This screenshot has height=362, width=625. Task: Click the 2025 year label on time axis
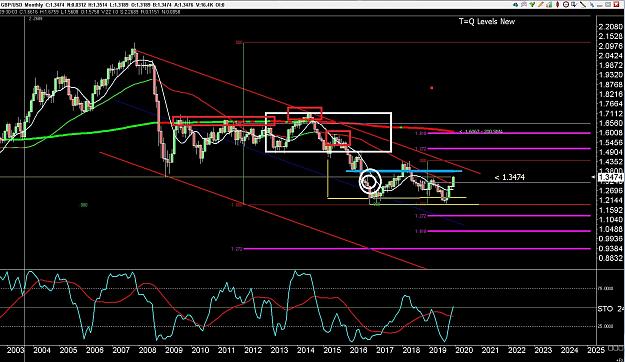tap(596, 350)
